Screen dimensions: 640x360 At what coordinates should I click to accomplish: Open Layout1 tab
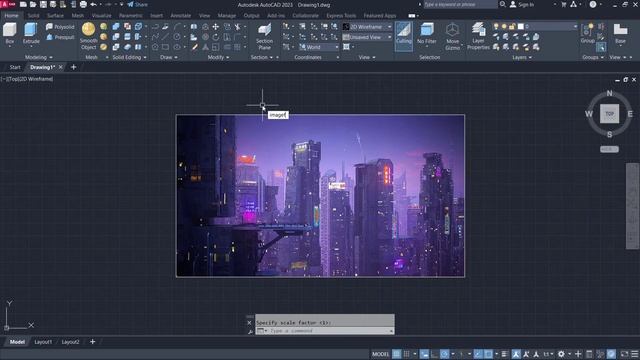[x=43, y=342]
